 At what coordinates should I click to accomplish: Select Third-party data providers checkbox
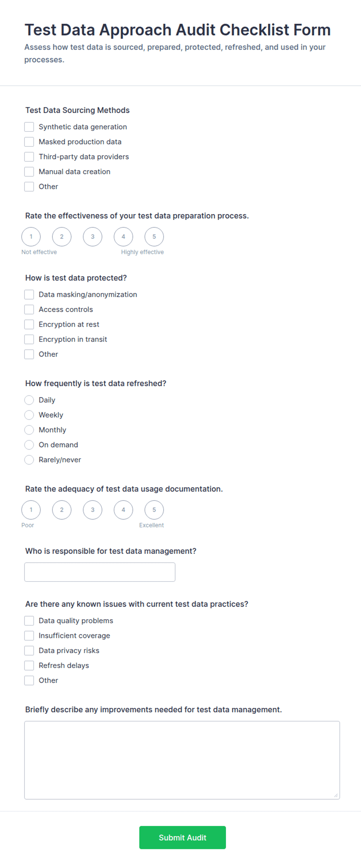click(29, 157)
